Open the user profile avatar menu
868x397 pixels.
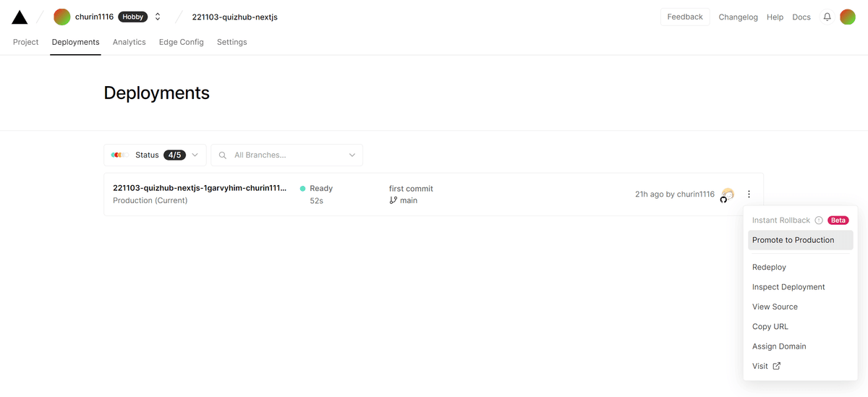pos(848,17)
